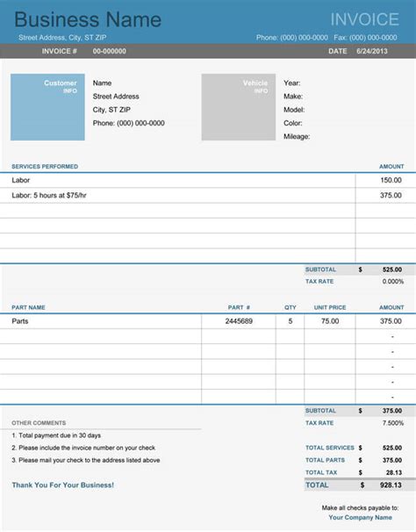Select comment 'Total payment due in 30 days'
Screen dimensions: 416x532
[x=56, y=435]
